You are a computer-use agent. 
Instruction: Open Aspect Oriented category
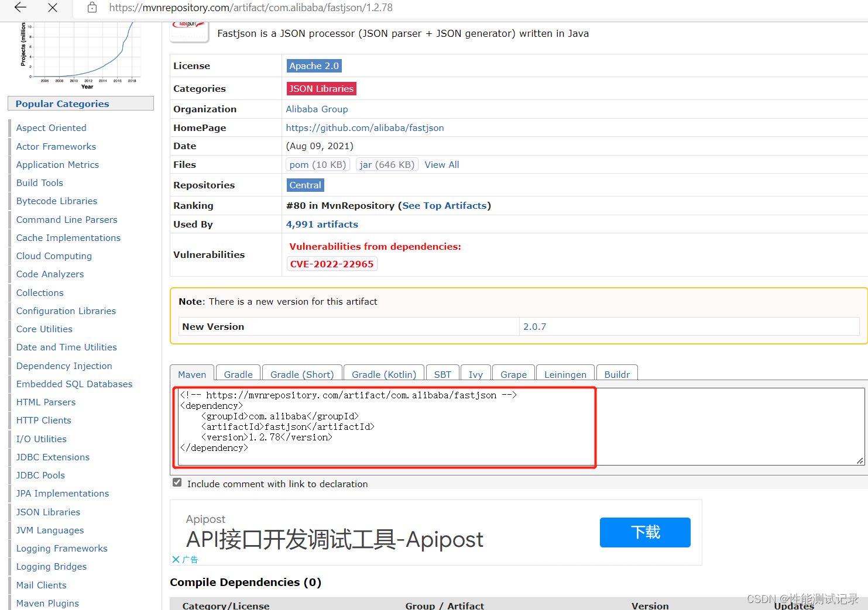(x=51, y=128)
